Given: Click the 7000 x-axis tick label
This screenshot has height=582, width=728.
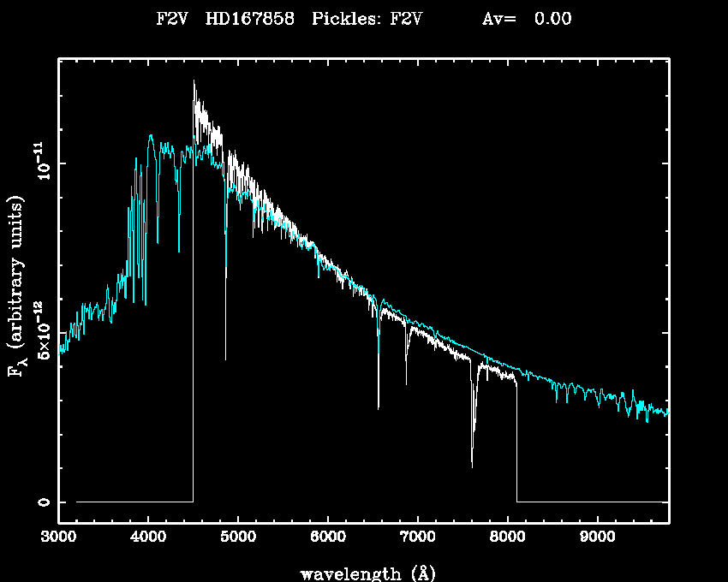Looking at the screenshot, I should click(417, 537).
